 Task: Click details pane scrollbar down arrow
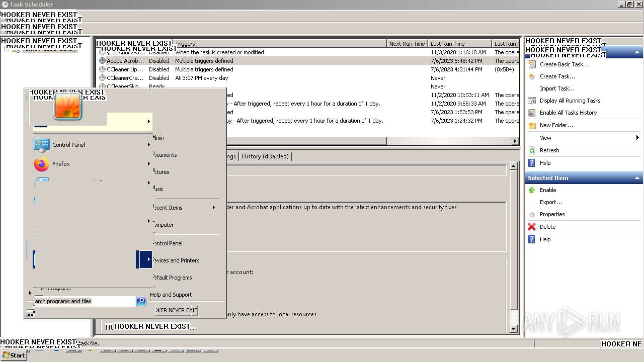(x=513, y=329)
